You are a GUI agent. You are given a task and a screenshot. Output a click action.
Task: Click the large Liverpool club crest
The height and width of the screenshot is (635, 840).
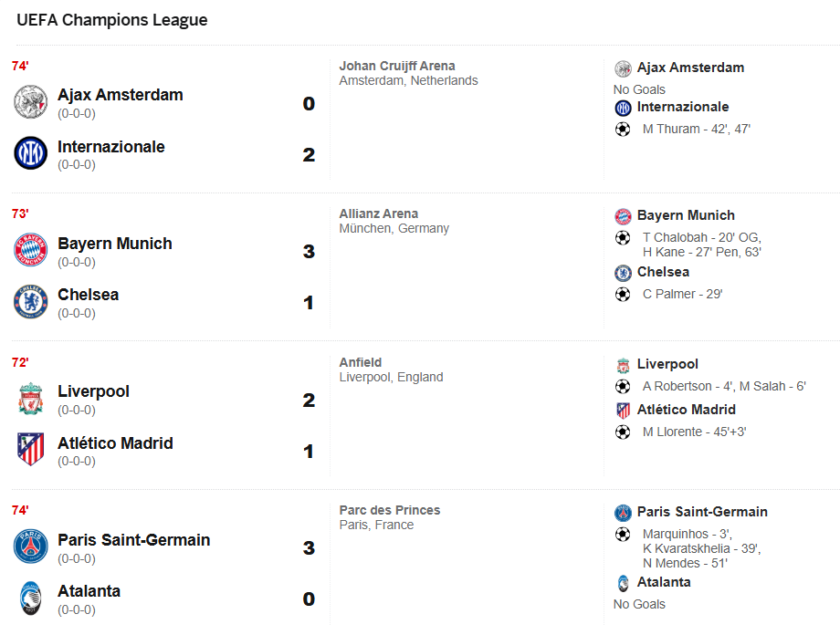(x=30, y=399)
